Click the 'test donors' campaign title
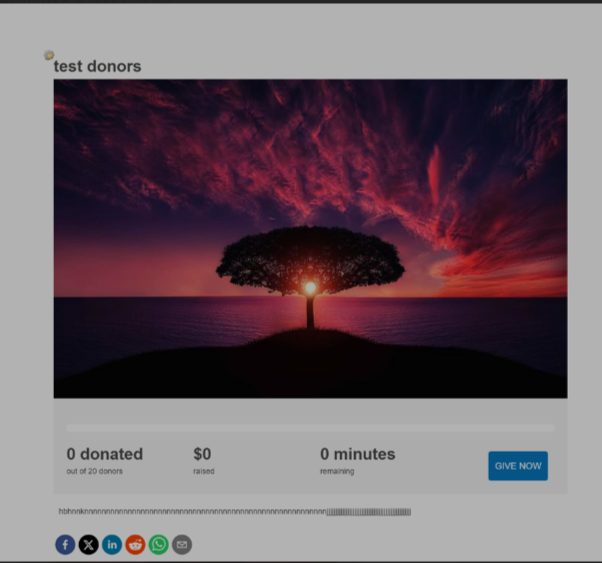Viewport: 602px width, 563px height. point(98,67)
